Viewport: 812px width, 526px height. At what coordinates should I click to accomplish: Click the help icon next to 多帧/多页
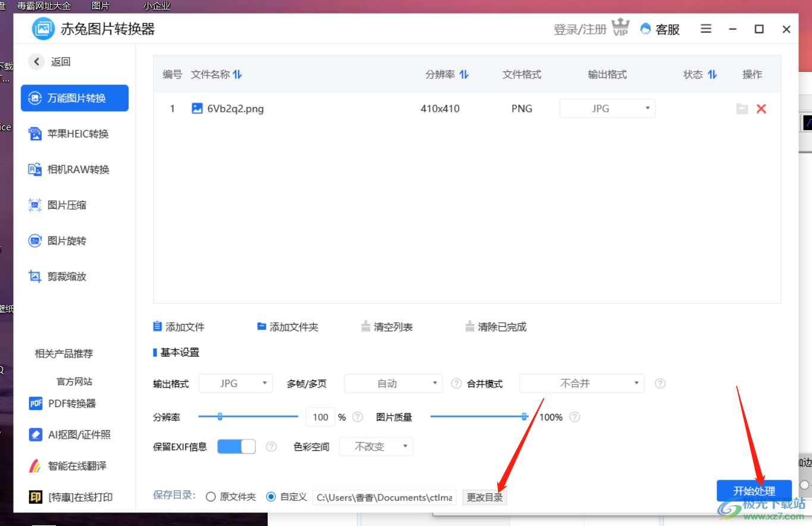coord(456,383)
